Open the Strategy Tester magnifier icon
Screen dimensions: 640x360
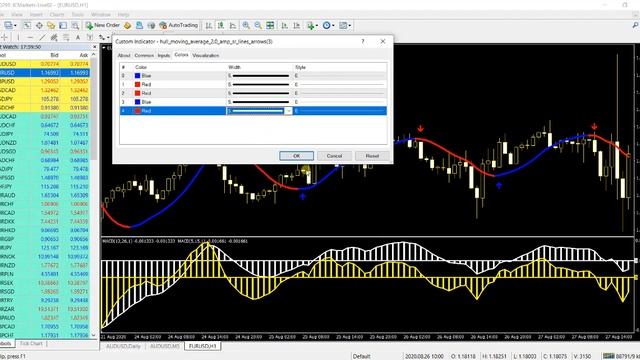click(75, 25)
